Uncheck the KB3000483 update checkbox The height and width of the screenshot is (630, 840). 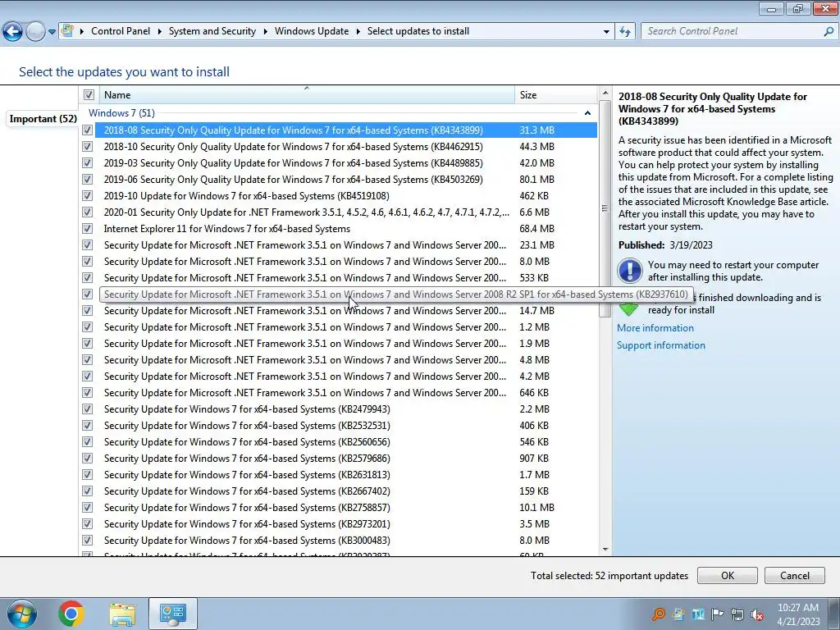coord(87,541)
